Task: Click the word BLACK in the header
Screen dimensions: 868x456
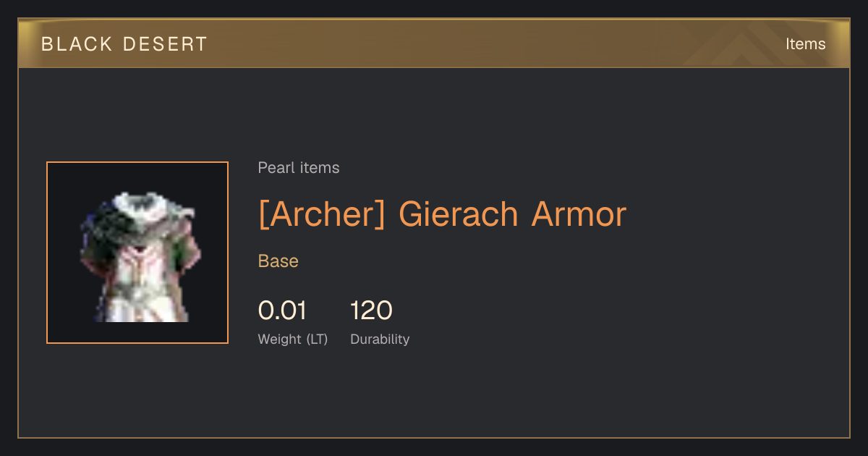Action: pos(77,44)
